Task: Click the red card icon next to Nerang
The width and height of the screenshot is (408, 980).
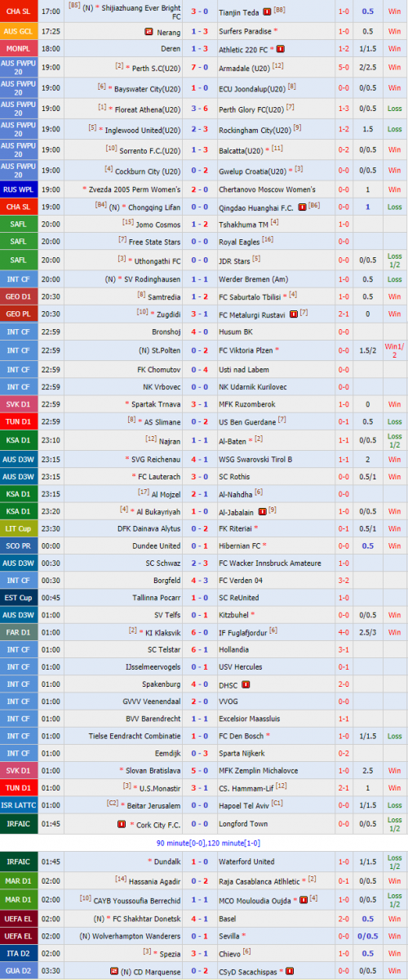Action: click(x=149, y=31)
